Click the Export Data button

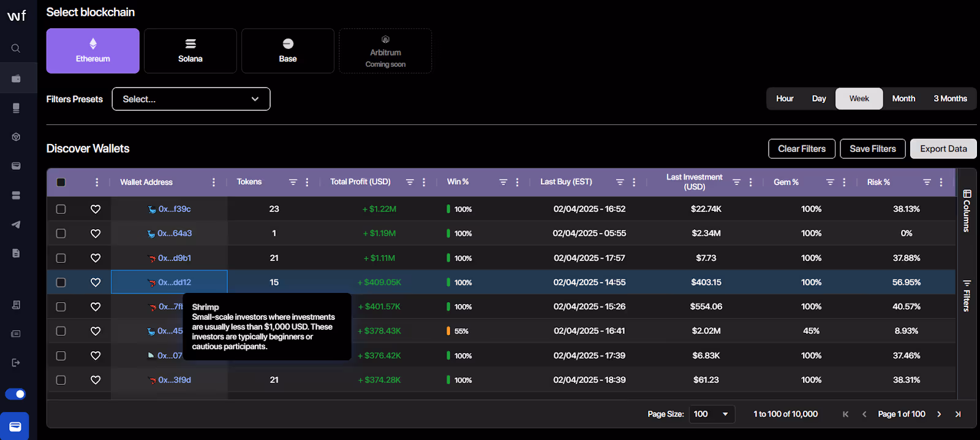(943, 149)
